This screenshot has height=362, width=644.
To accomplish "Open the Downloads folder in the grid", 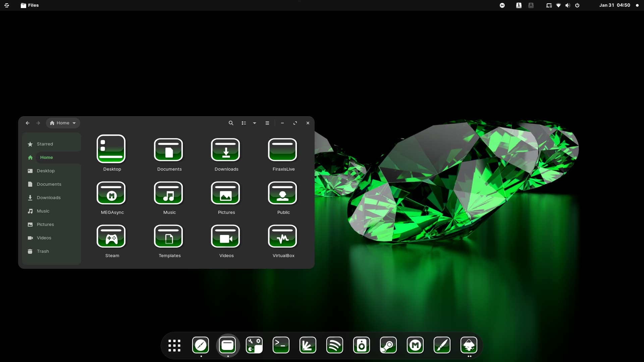I will [x=225, y=149].
